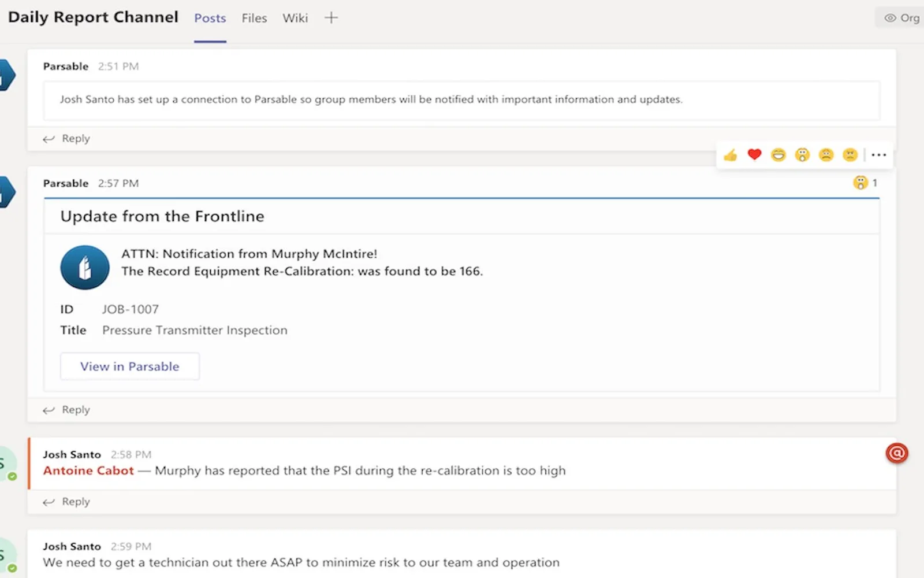The image size is (924, 578).
Task: Reply to Josh Santo's 2:58 PM message
Action: pos(66,502)
